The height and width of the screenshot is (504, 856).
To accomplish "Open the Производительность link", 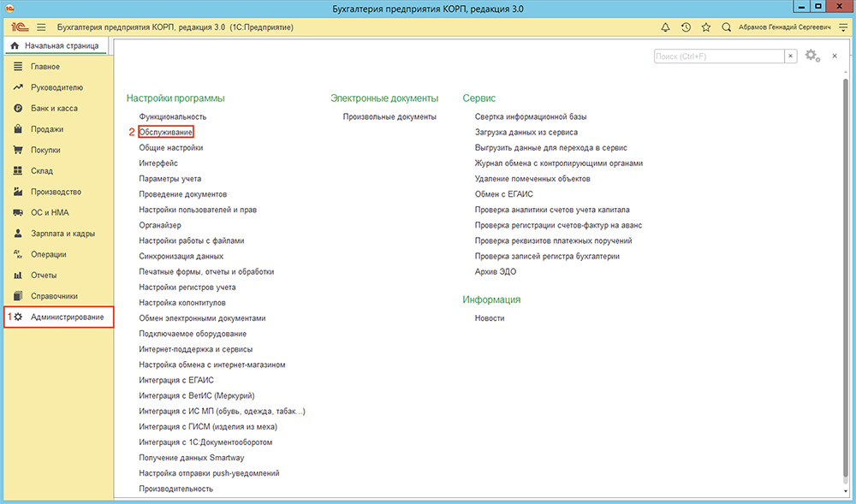I will 175,489.
